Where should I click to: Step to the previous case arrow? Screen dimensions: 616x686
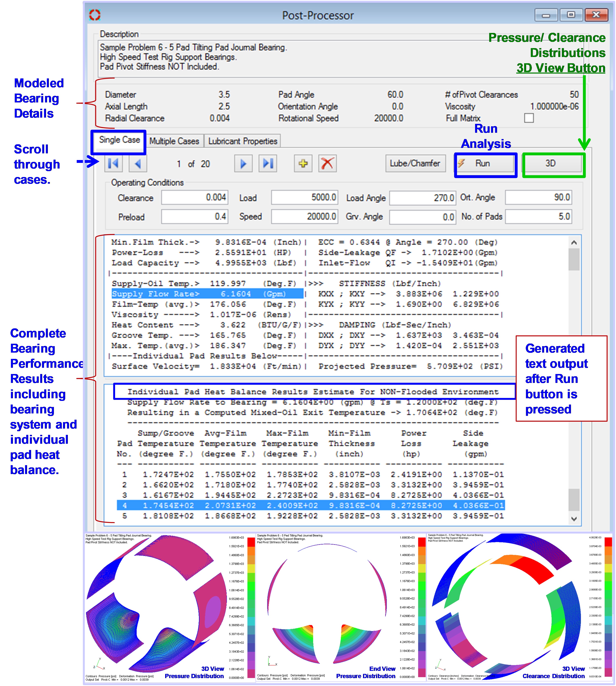(138, 164)
